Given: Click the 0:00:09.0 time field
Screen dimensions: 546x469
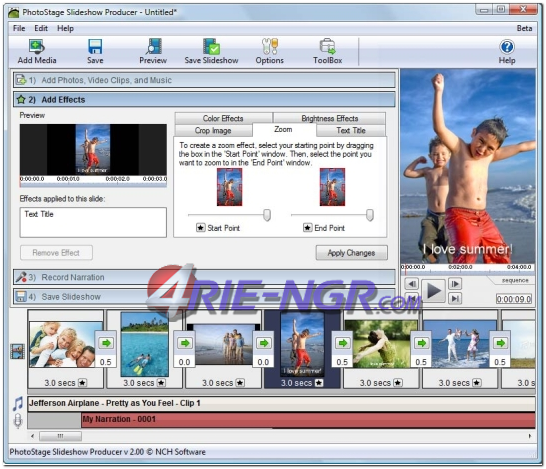Looking at the screenshot, I should 514,299.
